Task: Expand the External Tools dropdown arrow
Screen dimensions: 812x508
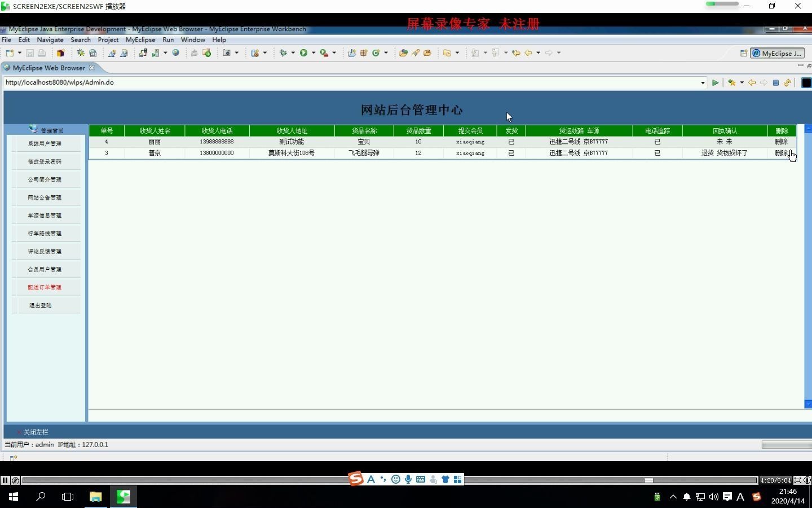Action: (334, 53)
